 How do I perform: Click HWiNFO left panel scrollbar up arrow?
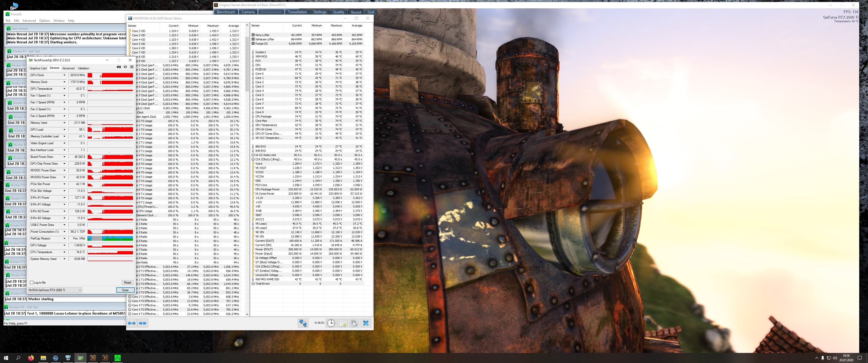247,25
